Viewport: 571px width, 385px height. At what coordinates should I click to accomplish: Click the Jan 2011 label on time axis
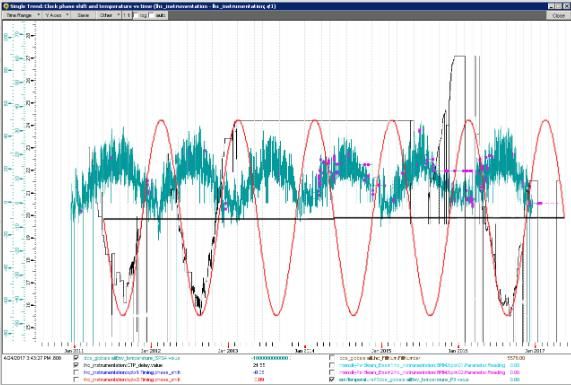pos(74,351)
